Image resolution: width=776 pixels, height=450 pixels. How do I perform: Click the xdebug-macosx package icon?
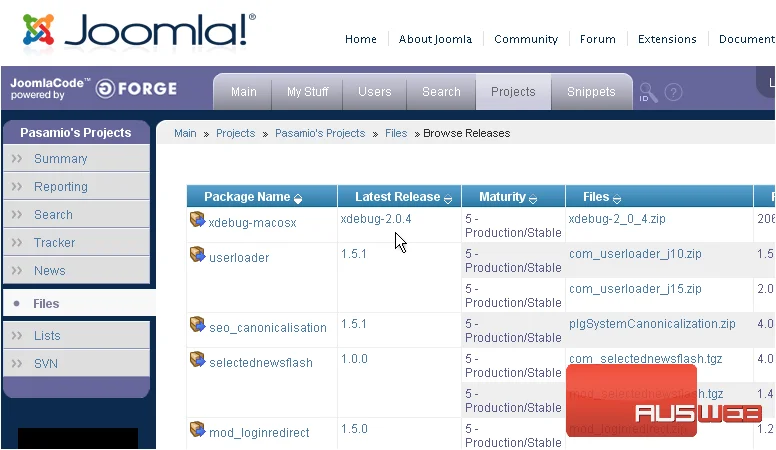tap(197, 219)
